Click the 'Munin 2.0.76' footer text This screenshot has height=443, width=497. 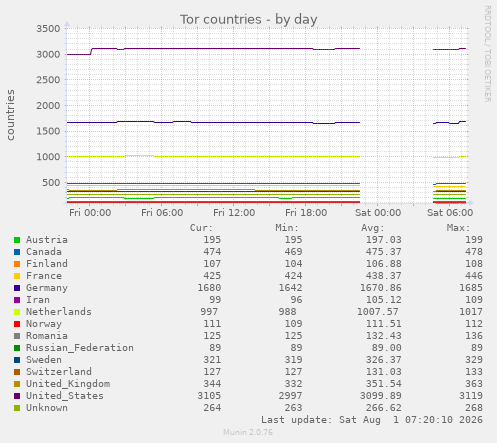tap(248, 432)
